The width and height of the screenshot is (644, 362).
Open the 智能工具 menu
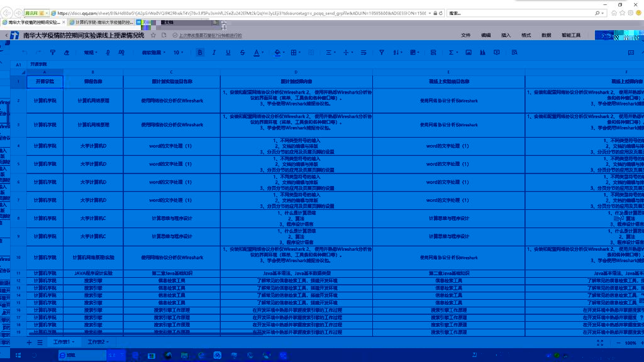pyautogui.click(x=571, y=35)
